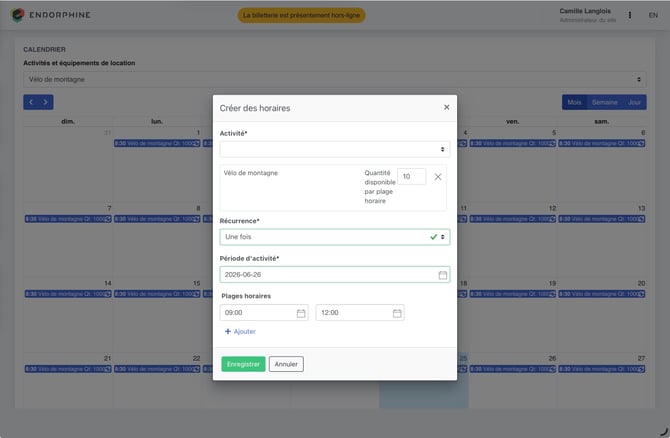
Task: Open calendar picker for date 2026-06-26
Action: [x=443, y=275]
